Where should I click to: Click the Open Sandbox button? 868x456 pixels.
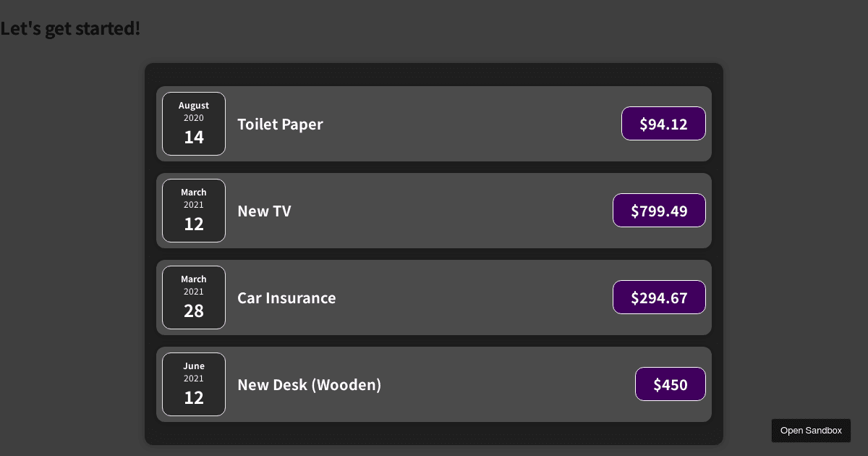tap(811, 431)
